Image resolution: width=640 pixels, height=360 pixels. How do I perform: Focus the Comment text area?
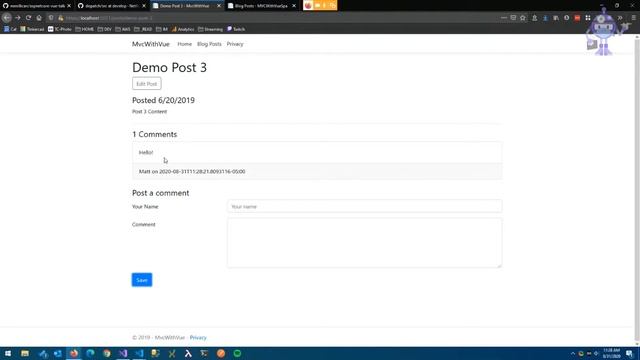(364, 243)
